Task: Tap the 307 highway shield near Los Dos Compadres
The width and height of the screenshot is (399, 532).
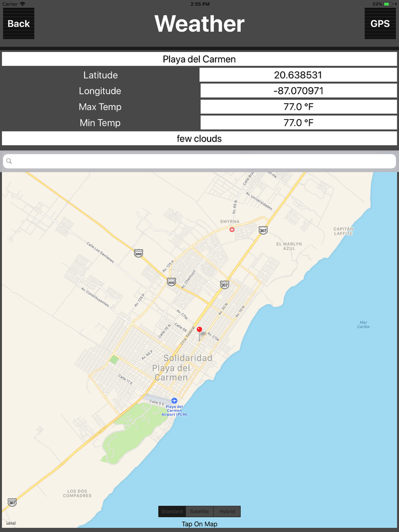Action: (x=12, y=502)
